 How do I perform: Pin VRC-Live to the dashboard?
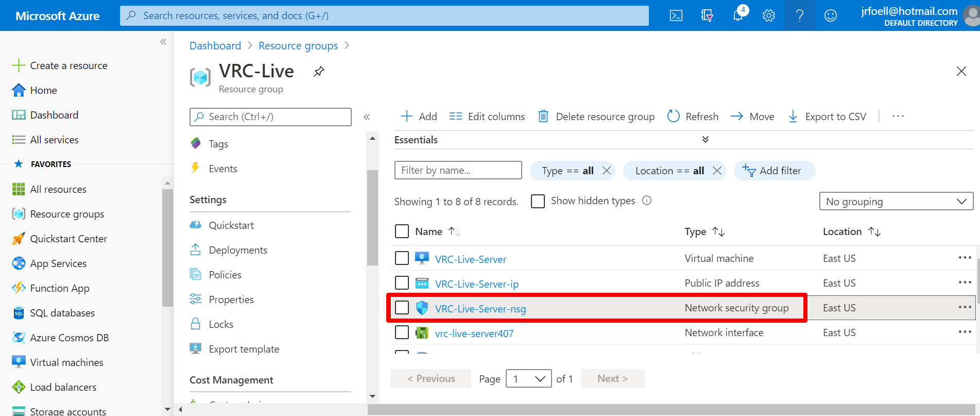(319, 72)
